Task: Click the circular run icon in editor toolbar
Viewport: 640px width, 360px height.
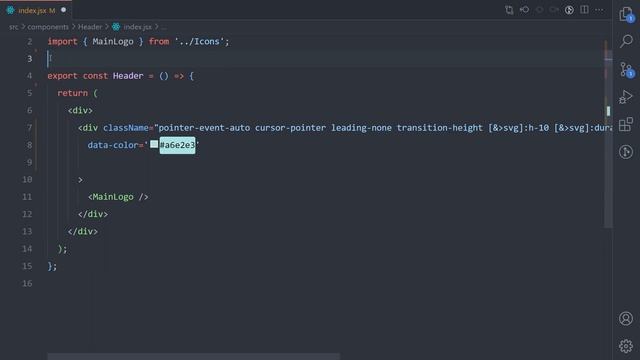Action: point(569,10)
